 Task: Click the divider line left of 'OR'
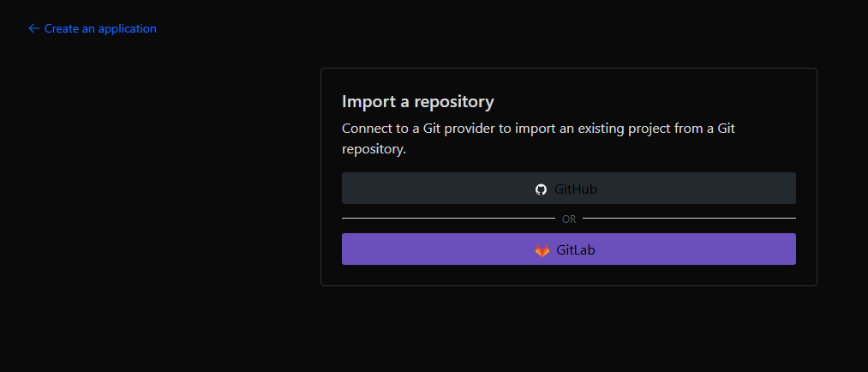[x=446, y=219]
